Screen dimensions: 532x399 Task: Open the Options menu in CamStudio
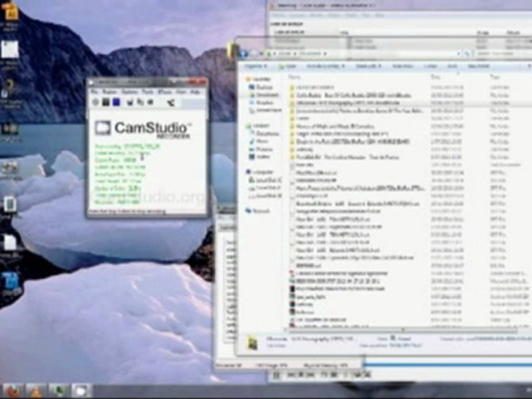[129, 92]
